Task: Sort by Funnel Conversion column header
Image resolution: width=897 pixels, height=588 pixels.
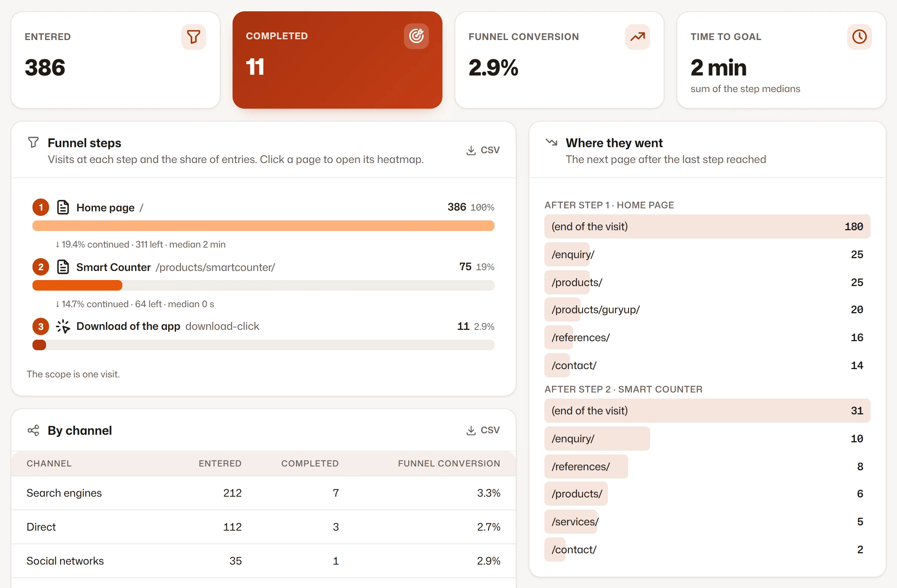Action: (x=449, y=463)
